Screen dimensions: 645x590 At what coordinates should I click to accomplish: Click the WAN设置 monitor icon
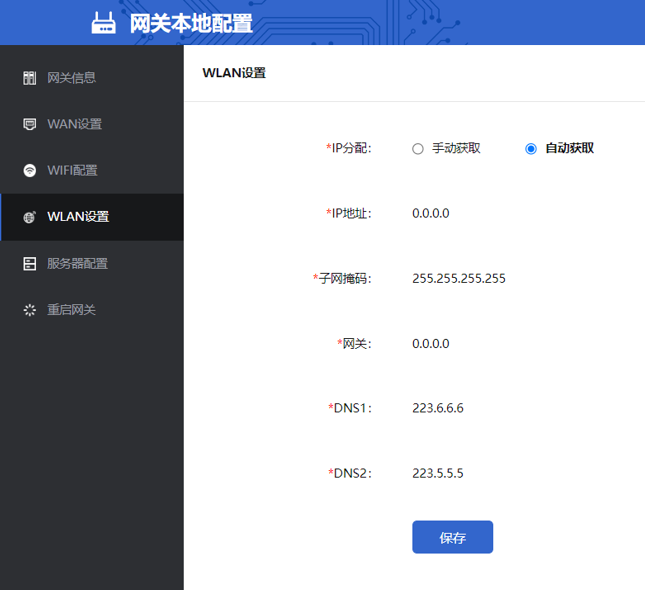coord(30,124)
